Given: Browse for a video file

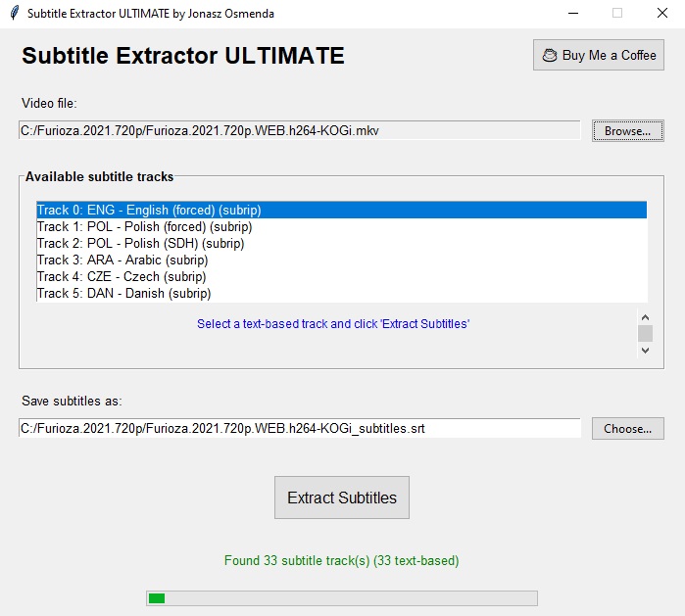Looking at the screenshot, I should 628,131.
